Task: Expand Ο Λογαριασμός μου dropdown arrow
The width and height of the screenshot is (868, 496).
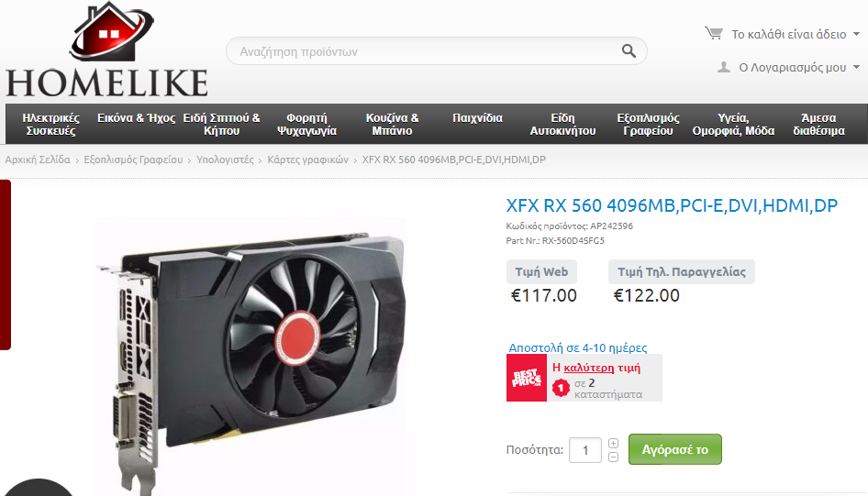Action: click(856, 68)
